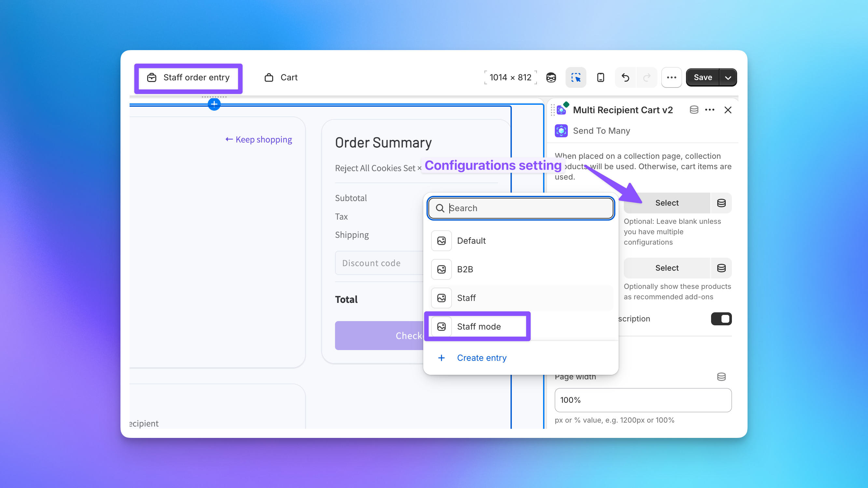Click the data source icon beside add-on products Select

pos(721,268)
